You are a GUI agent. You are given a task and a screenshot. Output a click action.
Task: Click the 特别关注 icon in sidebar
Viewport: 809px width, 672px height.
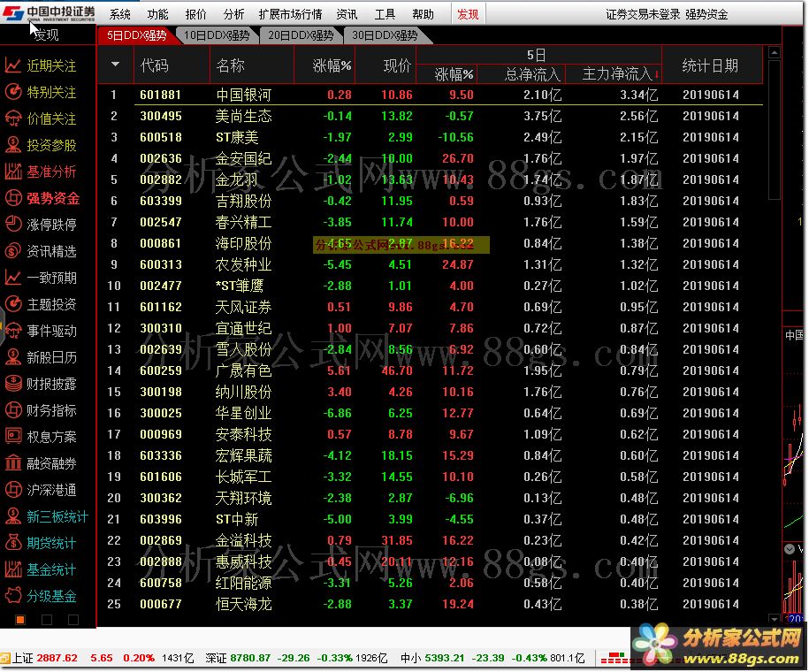click(x=13, y=92)
